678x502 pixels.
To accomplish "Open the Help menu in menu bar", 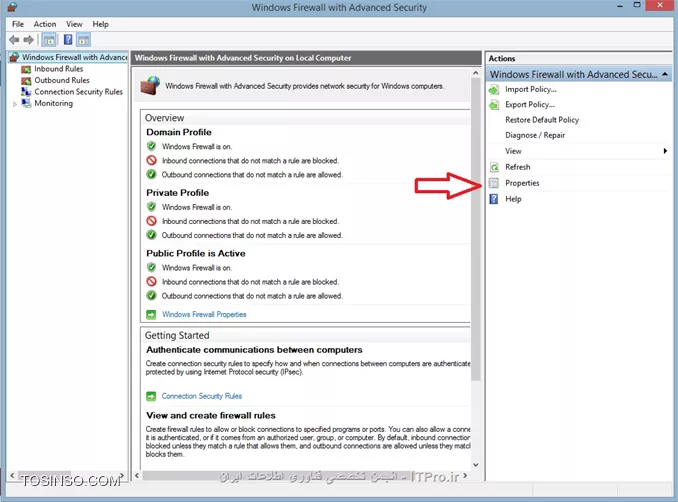I will point(100,24).
